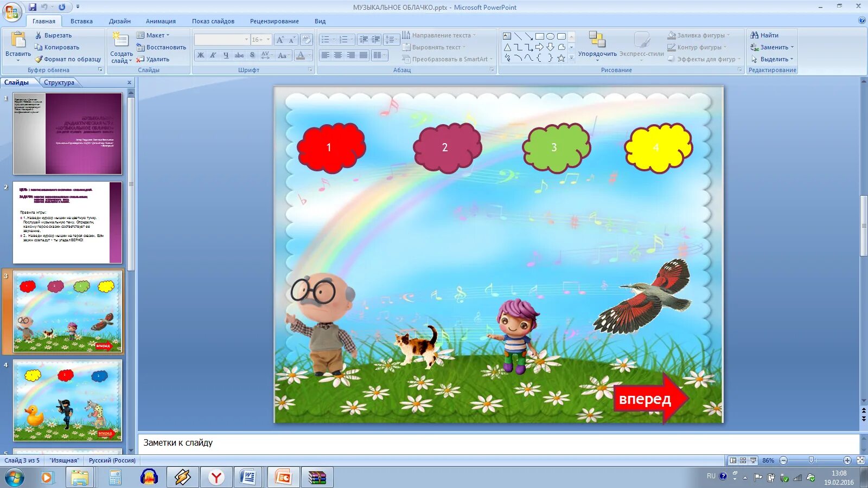Decrease font size

pos(292,40)
